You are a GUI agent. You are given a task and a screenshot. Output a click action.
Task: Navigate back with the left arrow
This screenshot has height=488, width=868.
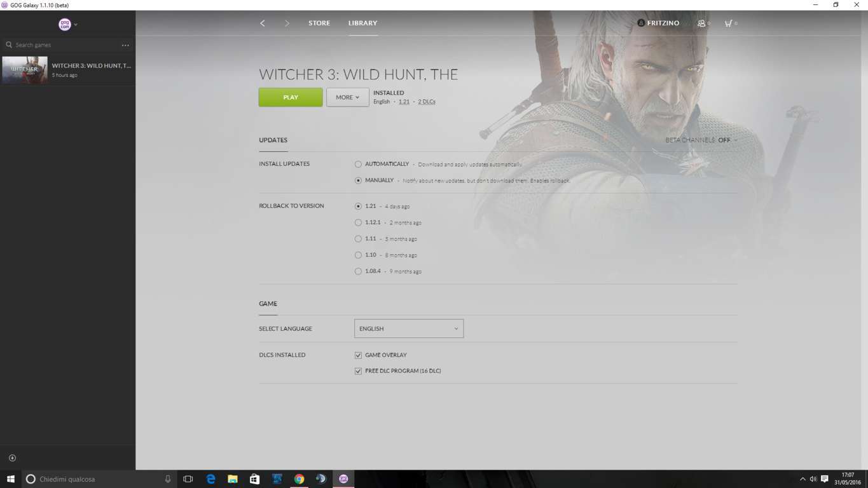tap(262, 23)
